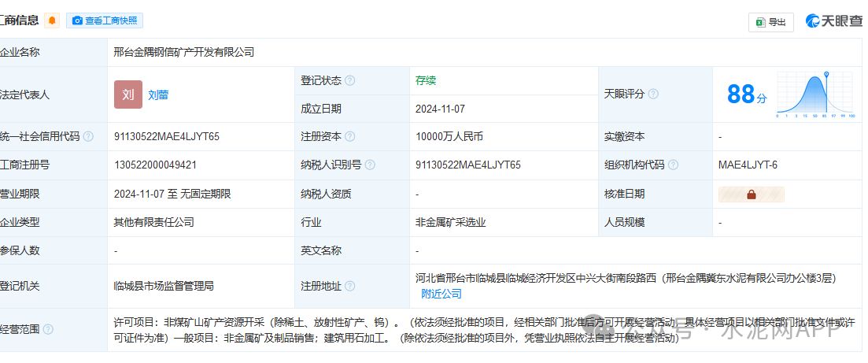Click help icon beside 统一社会信用代码

[88, 137]
